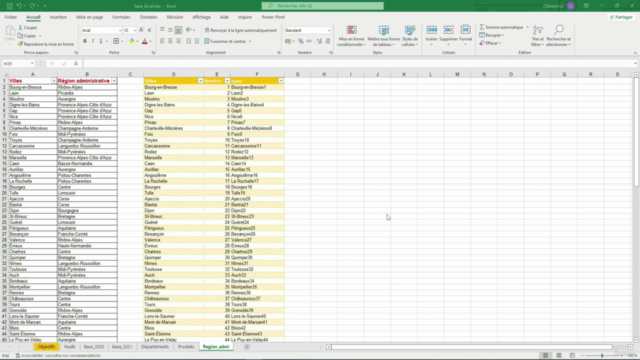This screenshot has height=360, width=640.
Task: Click the increase indent icon
Action: click(197, 41)
